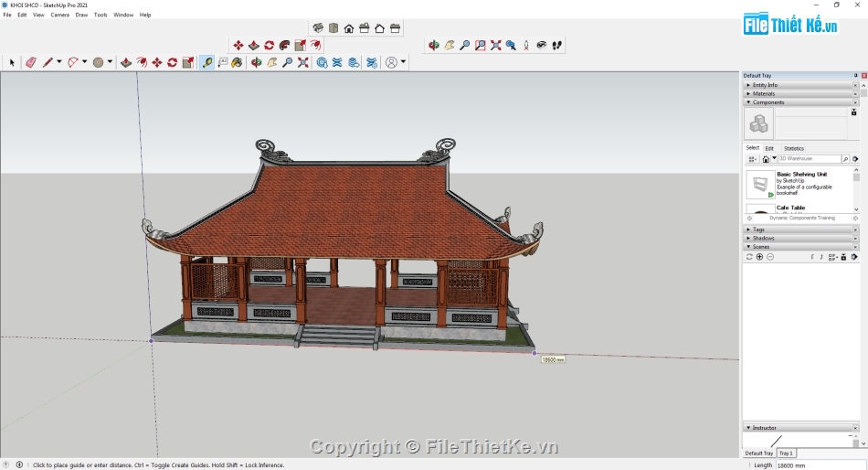Image resolution: width=868 pixels, height=470 pixels.
Task: Click the component list scrollbar down arrow
Action: tap(856, 209)
